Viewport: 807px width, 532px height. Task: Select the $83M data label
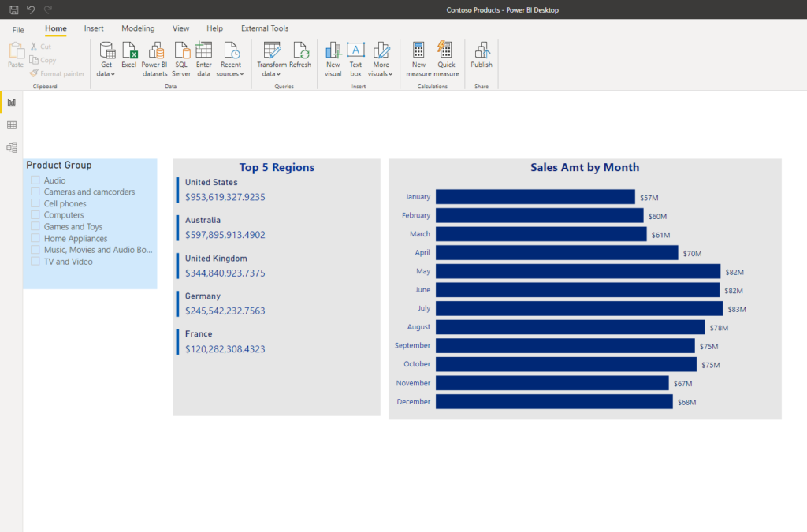[x=737, y=309]
